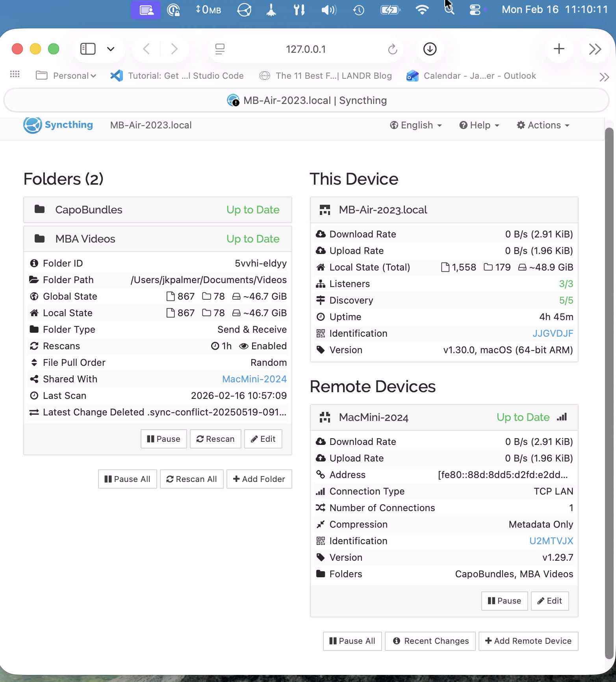Click the Syncthing logo icon
Screen dimensions: 616x682
pyautogui.click(x=32, y=125)
